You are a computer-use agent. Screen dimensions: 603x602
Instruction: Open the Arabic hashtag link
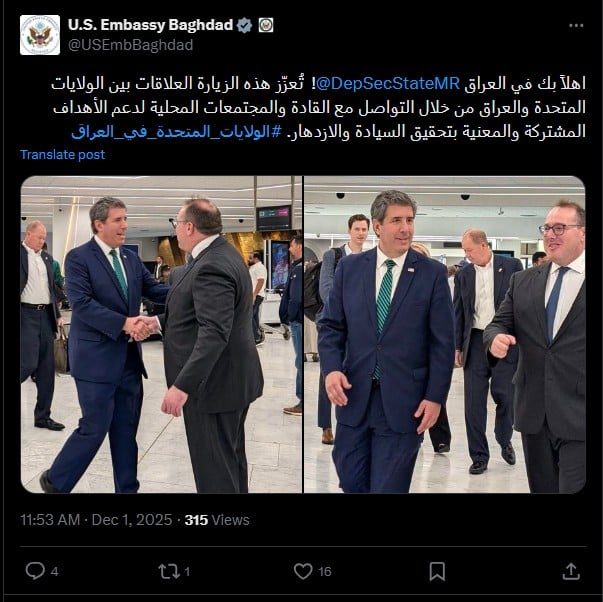tap(176, 132)
